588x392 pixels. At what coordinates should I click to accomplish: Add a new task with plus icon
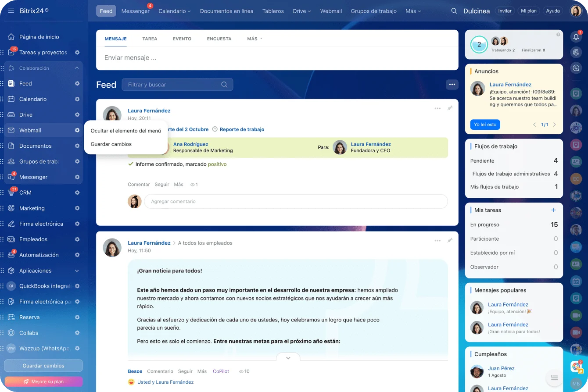tap(553, 210)
